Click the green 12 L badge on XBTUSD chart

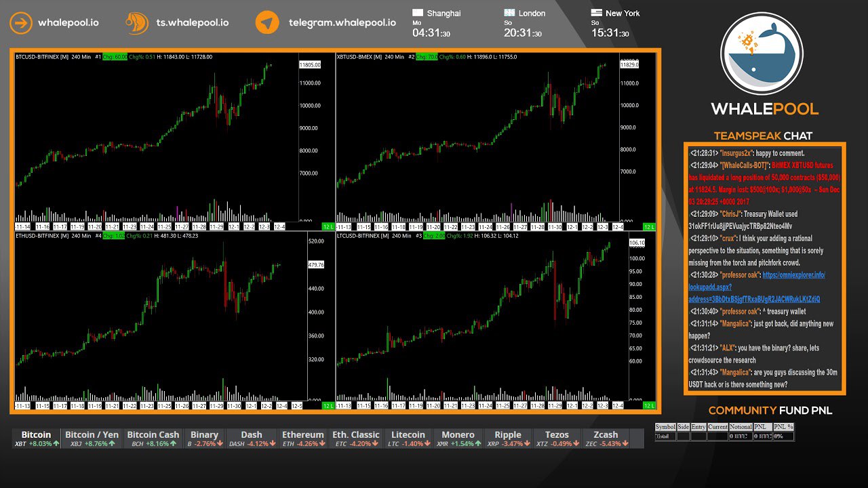point(648,227)
